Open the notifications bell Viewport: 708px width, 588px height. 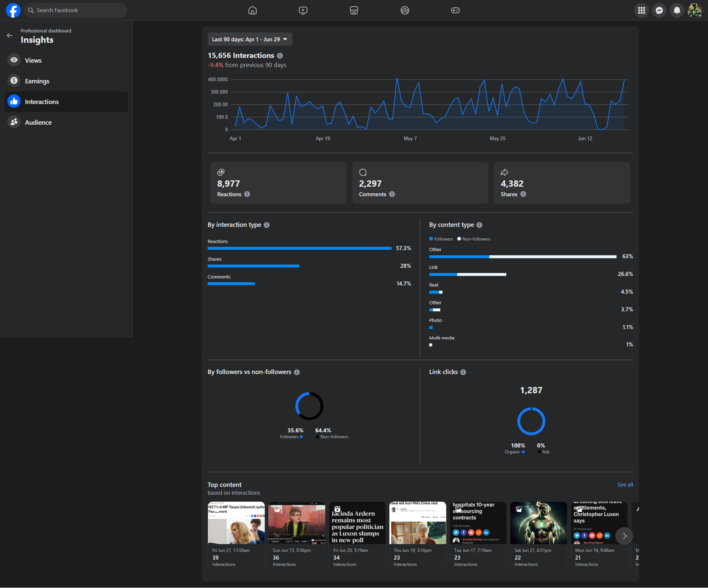pos(677,10)
